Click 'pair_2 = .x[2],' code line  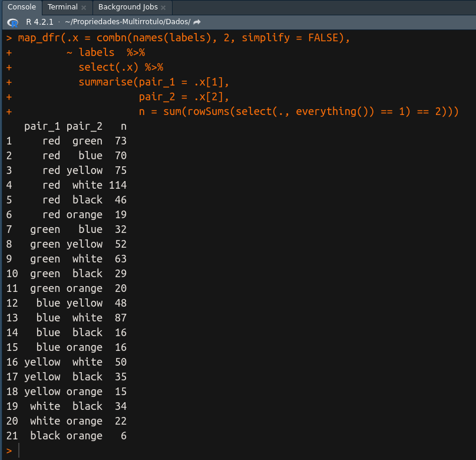click(x=184, y=97)
